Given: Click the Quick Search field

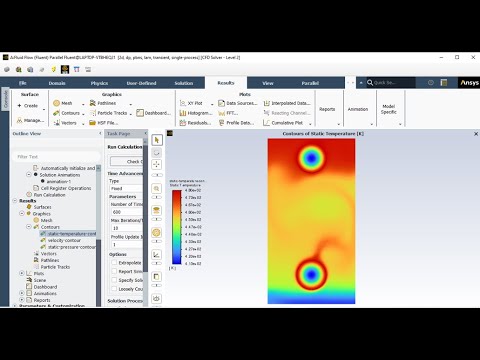Looking at the screenshot, I should tap(391, 83).
